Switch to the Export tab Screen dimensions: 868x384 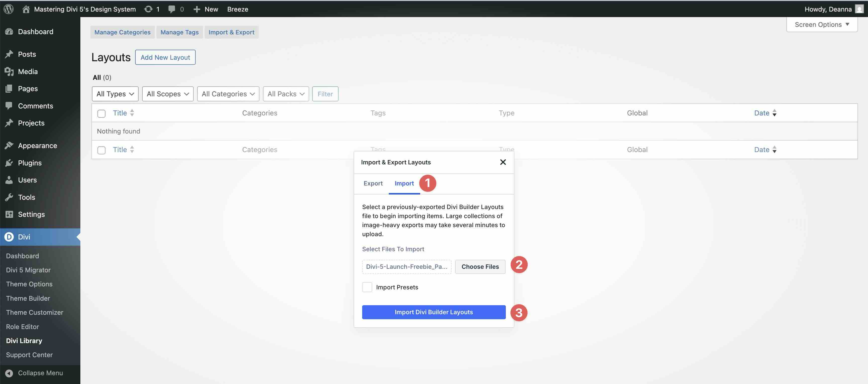pyautogui.click(x=373, y=183)
